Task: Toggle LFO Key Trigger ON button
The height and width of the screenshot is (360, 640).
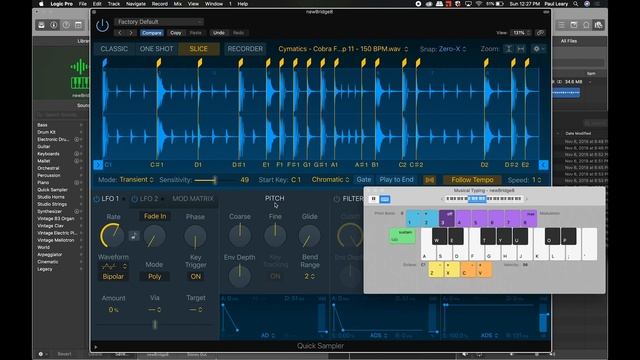Action: pyautogui.click(x=196, y=276)
